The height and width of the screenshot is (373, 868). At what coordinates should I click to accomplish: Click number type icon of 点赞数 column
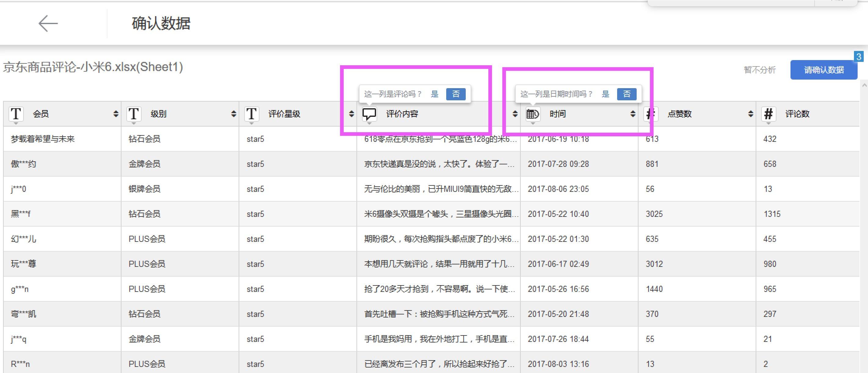point(650,114)
